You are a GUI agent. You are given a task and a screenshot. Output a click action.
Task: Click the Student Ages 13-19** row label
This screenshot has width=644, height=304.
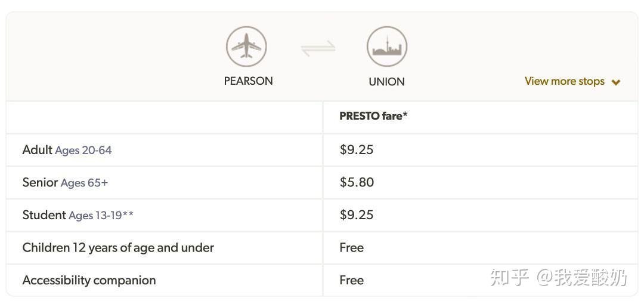point(78,215)
